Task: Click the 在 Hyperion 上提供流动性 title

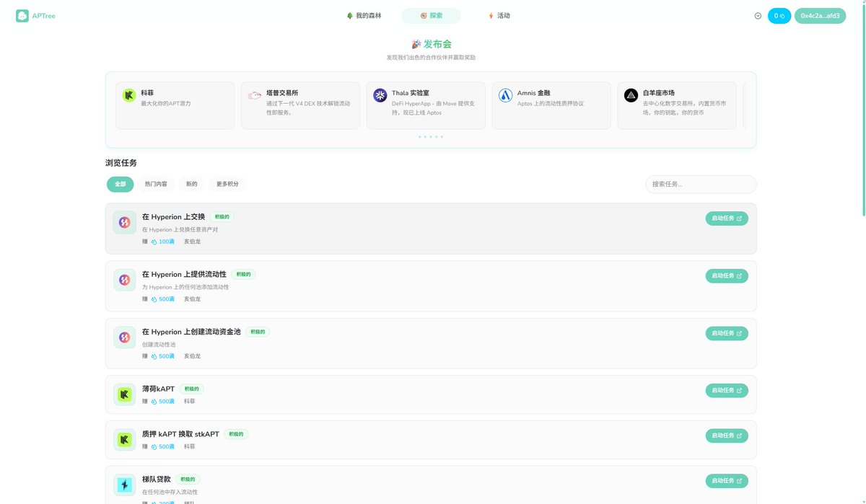Action: (184, 275)
